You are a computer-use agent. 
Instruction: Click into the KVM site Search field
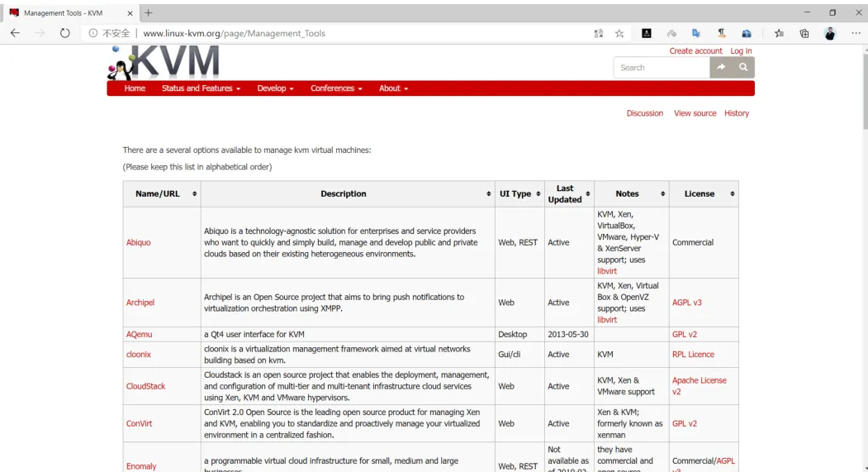click(x=662, y=68)
